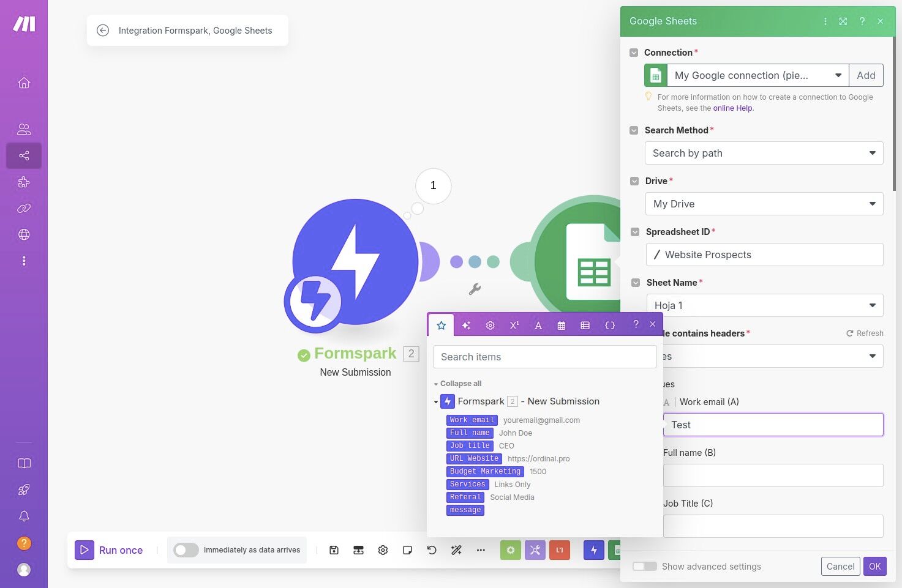Open the Notifications bell

click(24, 516)
